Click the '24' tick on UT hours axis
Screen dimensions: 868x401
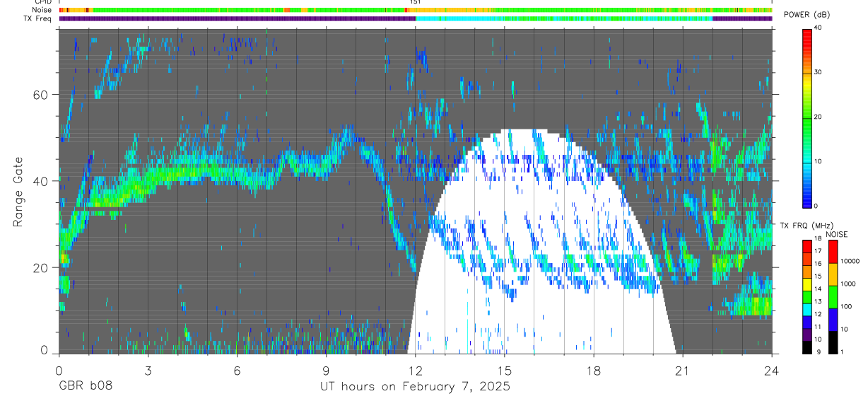coord(771,369)
